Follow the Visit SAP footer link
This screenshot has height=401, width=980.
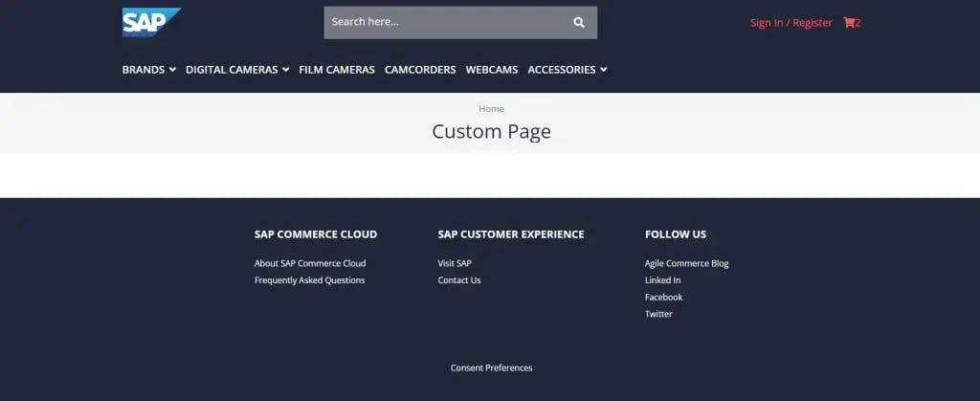coord(455,263)
